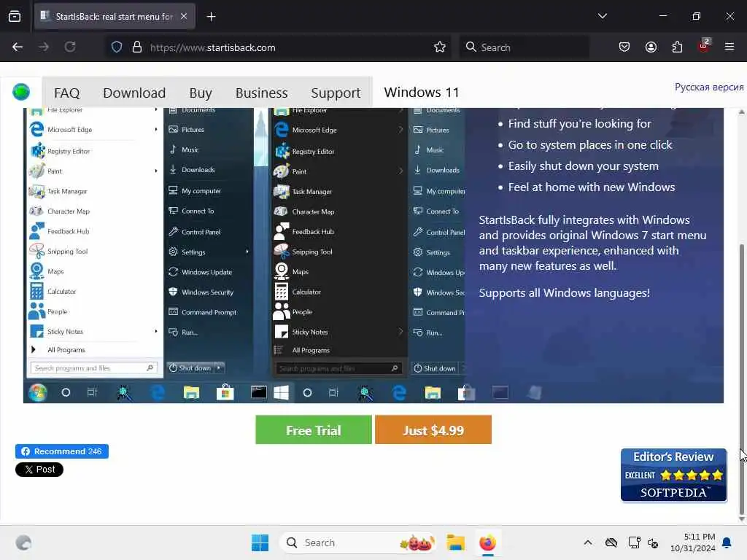Click Control Panel in the light menu
This screenshot has height=560, width=747.
tap(201, 233)
